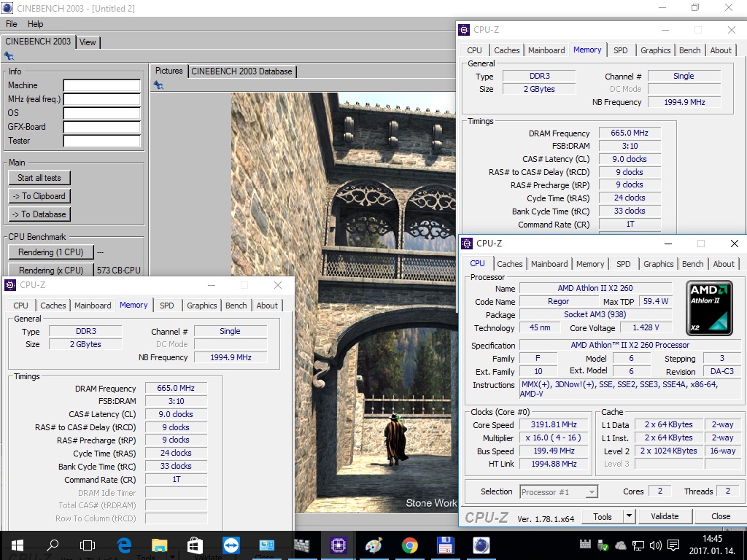Click the -> To Clipboard button
The image size is (747, 560).
[39, 196]
